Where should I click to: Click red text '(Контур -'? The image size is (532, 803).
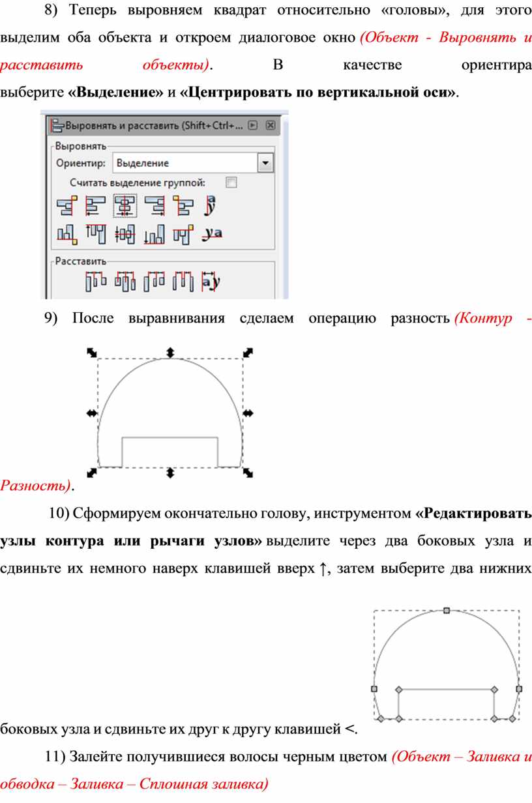[x=493, y=317]
